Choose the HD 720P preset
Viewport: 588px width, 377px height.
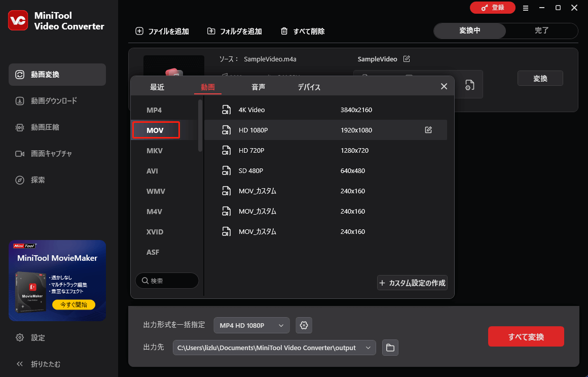(x=325, y=150)
